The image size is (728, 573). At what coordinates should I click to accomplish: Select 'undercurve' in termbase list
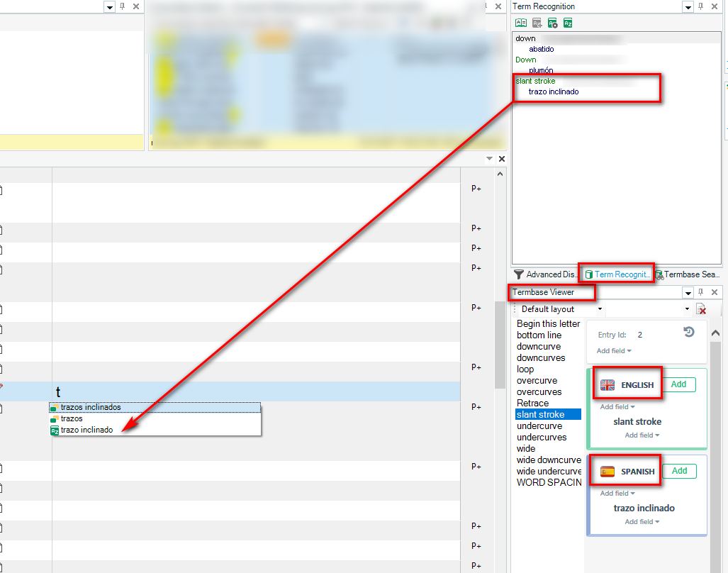pyautogui.click(x=539, y=425)
